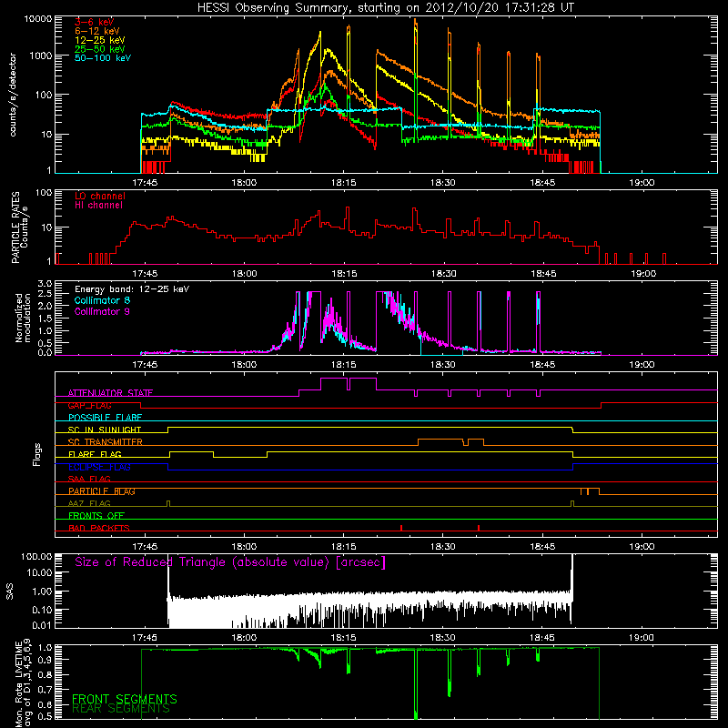Select the HI channel legend label
The width and height of the screenshot is (728, 728).
click(x=98, y=205)
